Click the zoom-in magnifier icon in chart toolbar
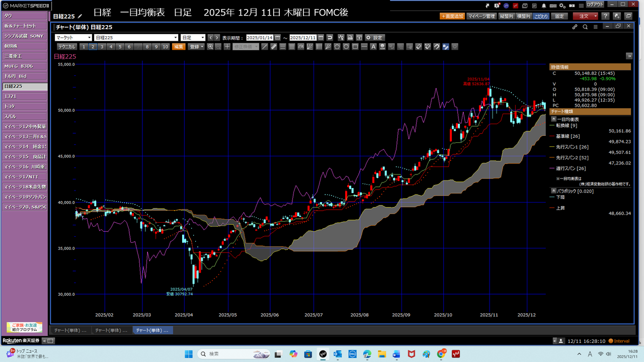644x362 pixels. (x=210, y=47)
